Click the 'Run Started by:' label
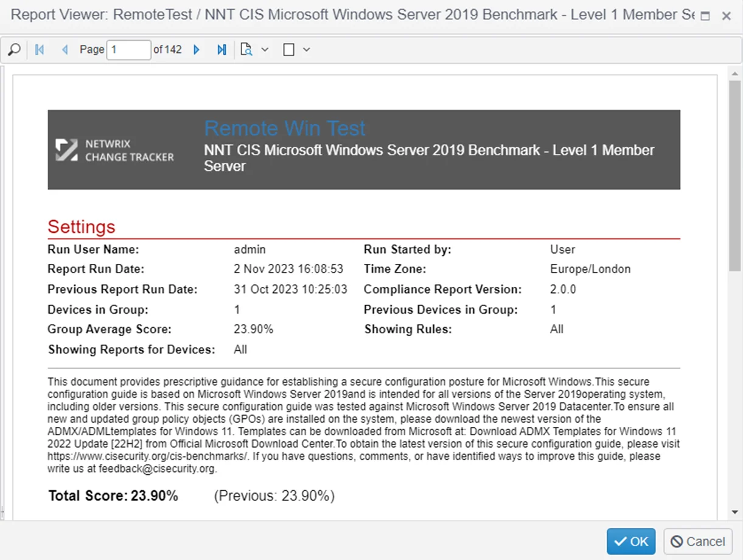743x560 pixels. [x=408, y=249]
